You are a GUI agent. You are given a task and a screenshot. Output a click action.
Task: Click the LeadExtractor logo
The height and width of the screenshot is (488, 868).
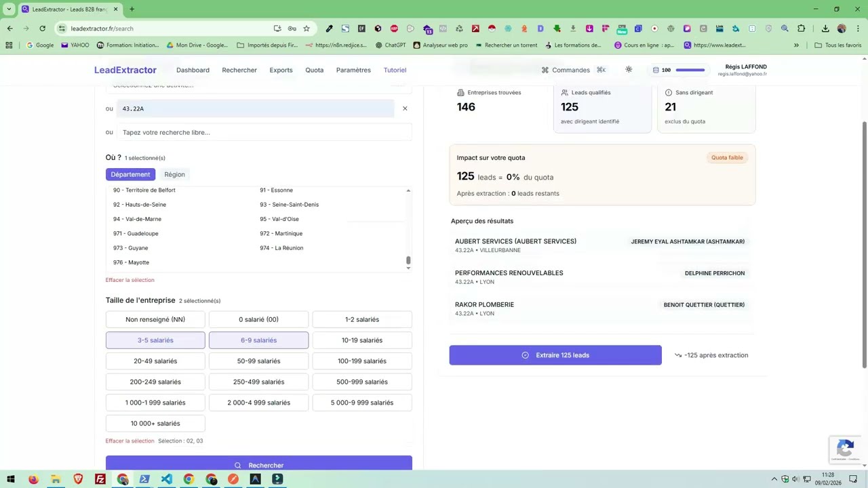pos(125,70)
